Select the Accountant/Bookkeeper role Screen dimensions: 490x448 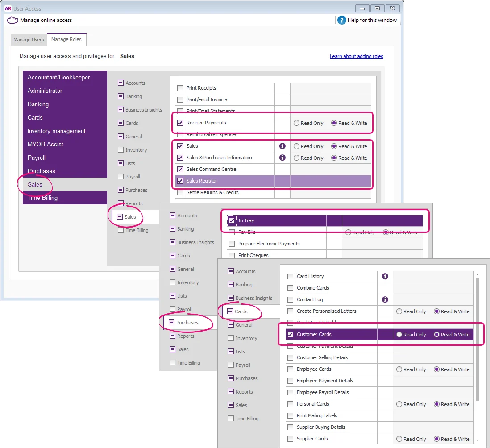65,77
